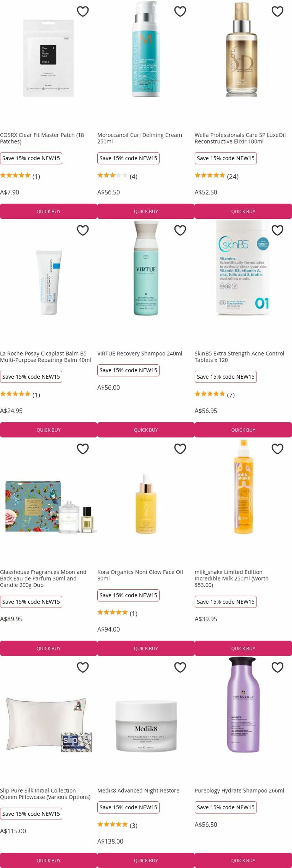Heart the Slip Silk Pillowcase
Viewport: 292px width, 868px height.
pyautogui.click(x=83, y=667)
